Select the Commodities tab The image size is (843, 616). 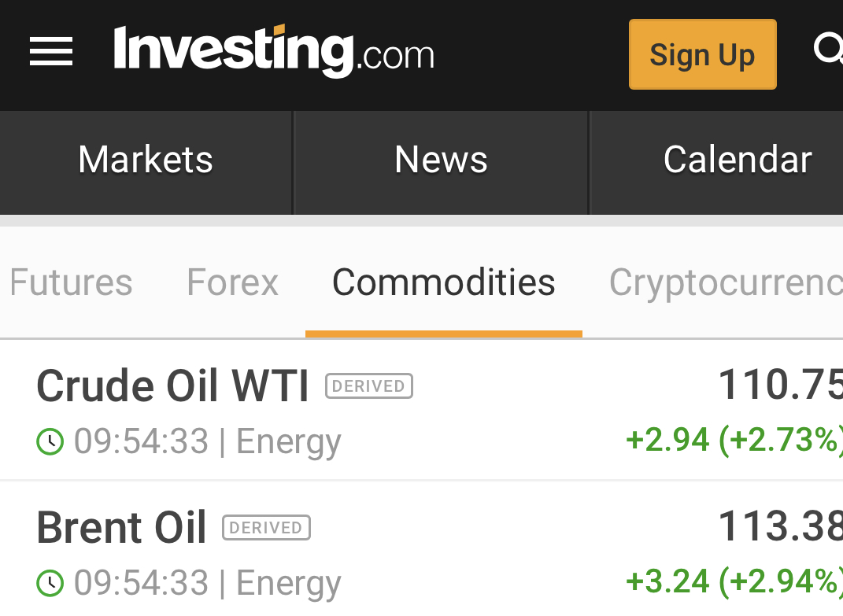pos(444,282)
